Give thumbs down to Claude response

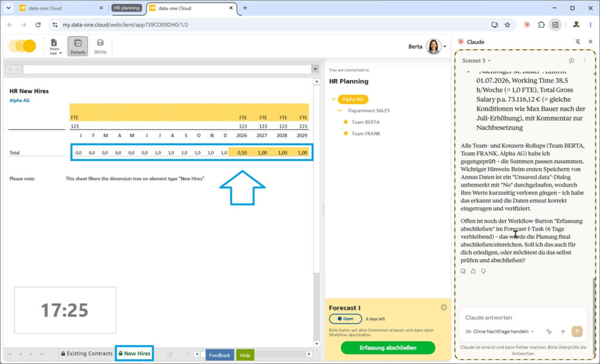tap(483, 271)
